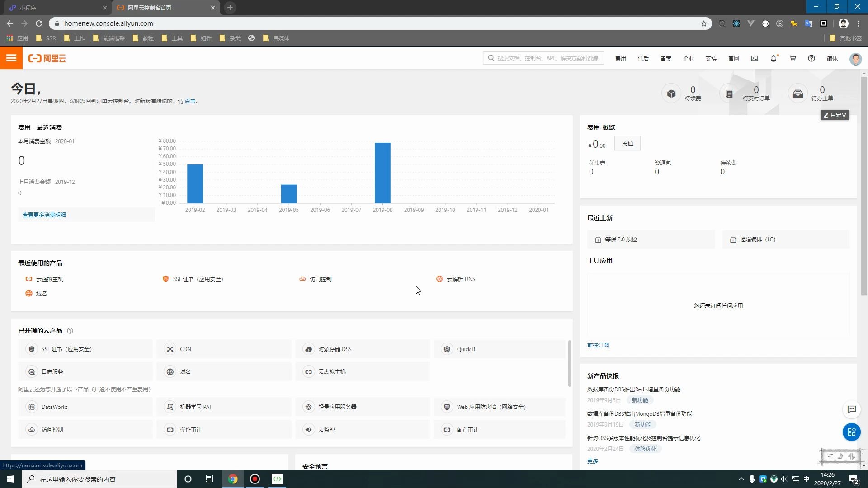Open the notification bell
868x488 pixels.
[x=774, y=58]
